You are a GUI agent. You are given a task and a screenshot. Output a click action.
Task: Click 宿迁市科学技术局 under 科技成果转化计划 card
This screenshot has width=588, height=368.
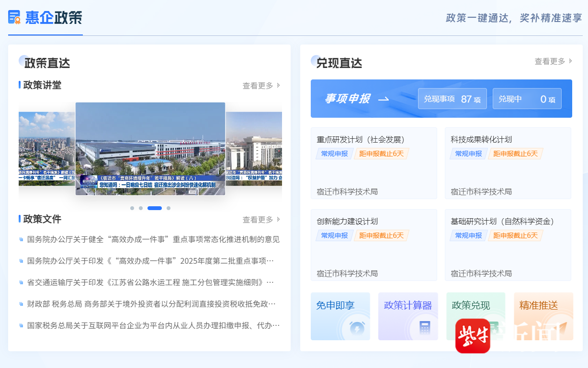pyautogui.click(x=481, y=191)
